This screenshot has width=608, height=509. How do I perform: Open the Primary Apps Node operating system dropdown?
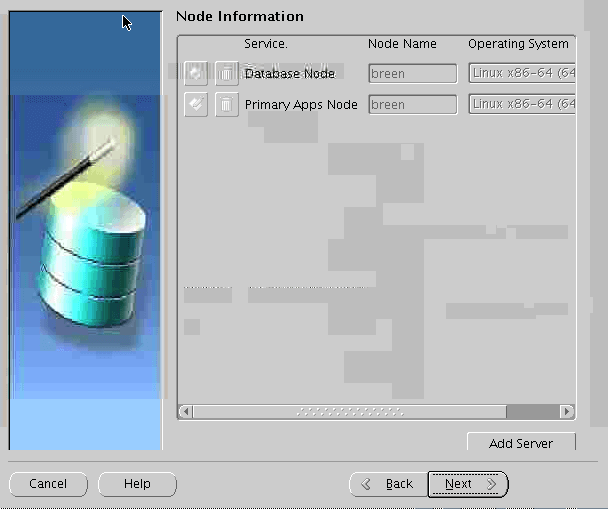tap(522, 104)
